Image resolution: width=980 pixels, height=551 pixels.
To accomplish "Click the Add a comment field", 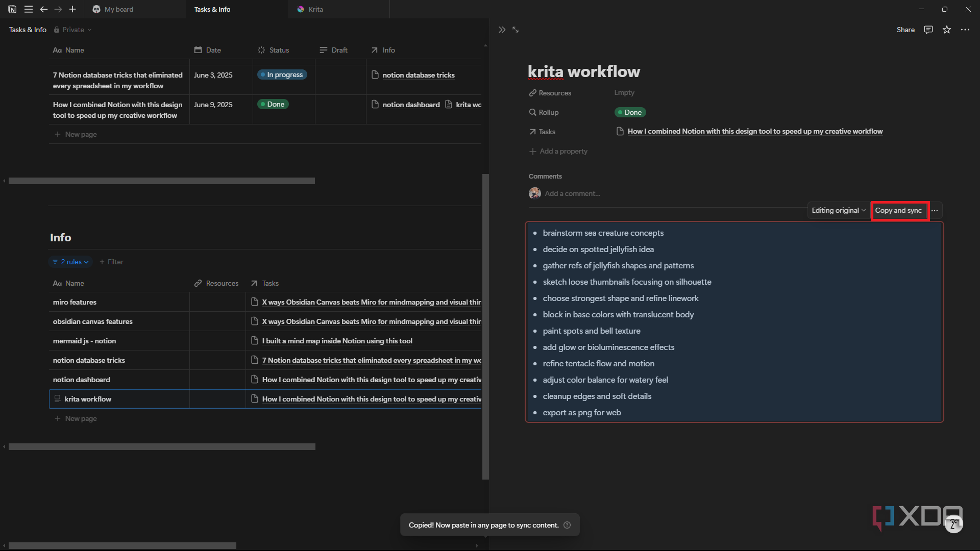I will [x=573, y=193].
